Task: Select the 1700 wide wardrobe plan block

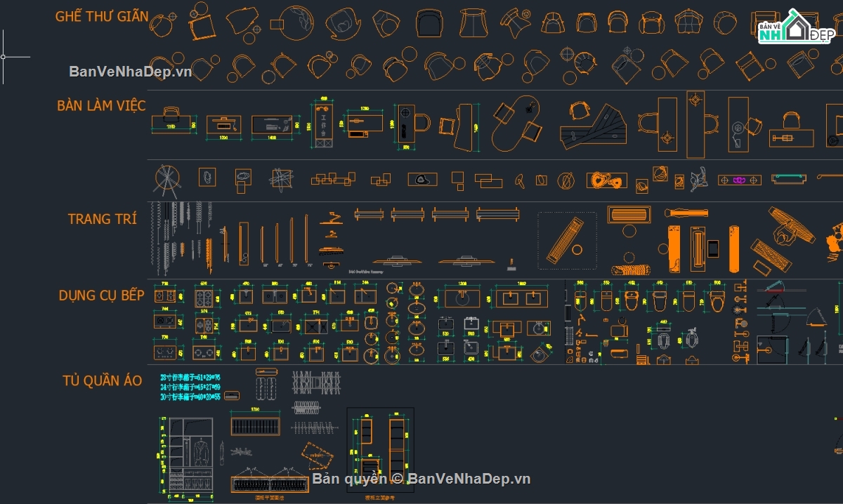Action: (x=256, y=426)
